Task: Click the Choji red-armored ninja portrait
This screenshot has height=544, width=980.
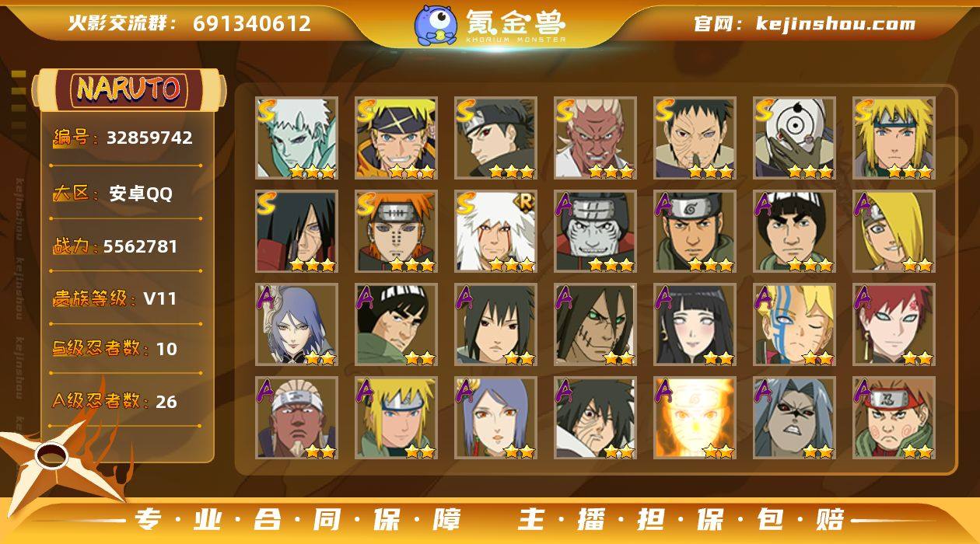Action: [894, 417]
